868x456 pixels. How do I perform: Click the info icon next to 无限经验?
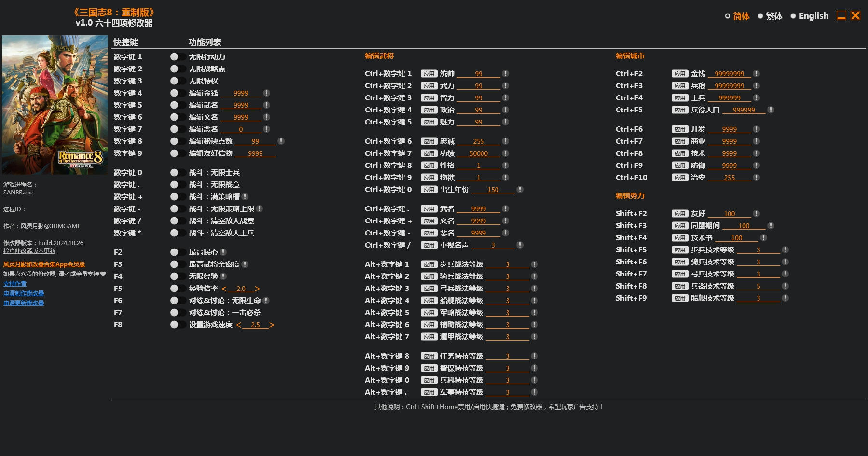tap(223, 276)
